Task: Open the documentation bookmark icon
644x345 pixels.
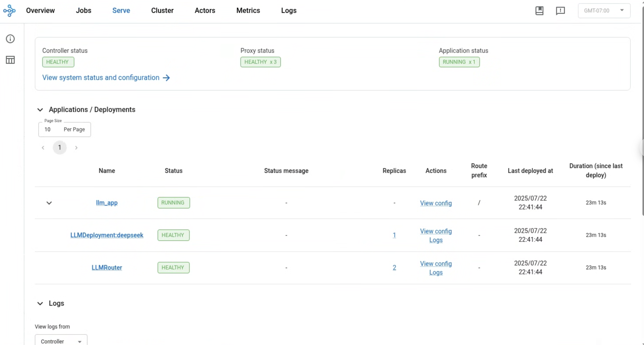Action: [x=539, y=11]
